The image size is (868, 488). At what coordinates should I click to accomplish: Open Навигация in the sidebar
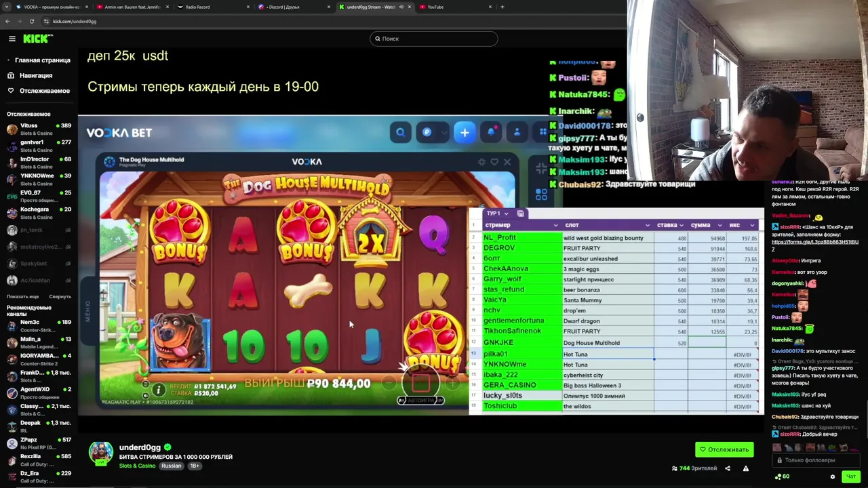(x=30, y=75)
